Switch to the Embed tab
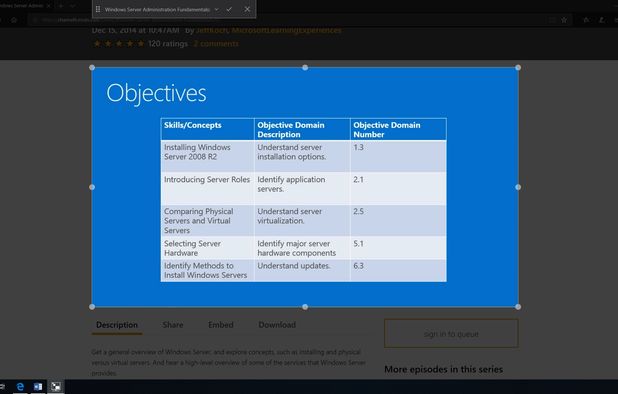Viewport: 618px width, 394px height. click(221, 325)
